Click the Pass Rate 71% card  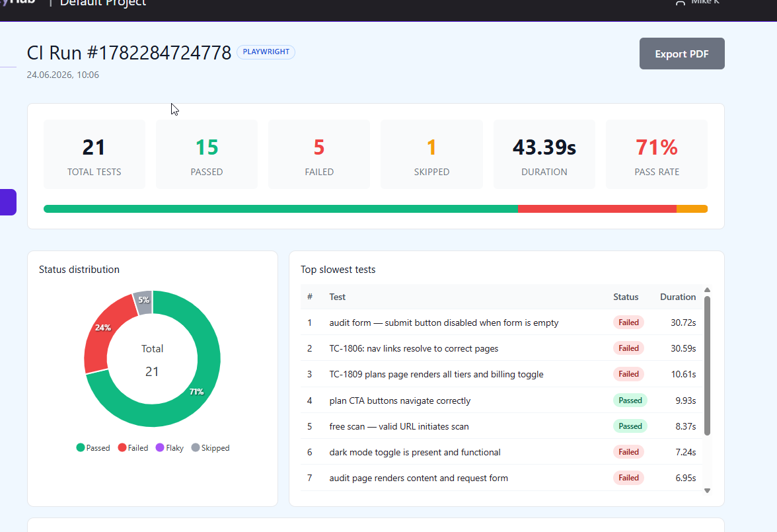coord(657,154)
